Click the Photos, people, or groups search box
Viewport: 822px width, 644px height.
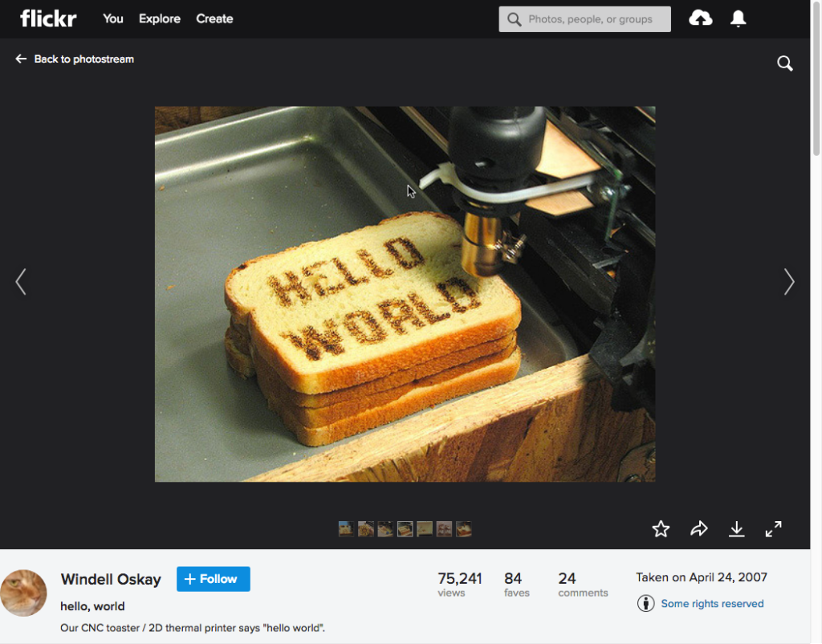click(590, 19)
